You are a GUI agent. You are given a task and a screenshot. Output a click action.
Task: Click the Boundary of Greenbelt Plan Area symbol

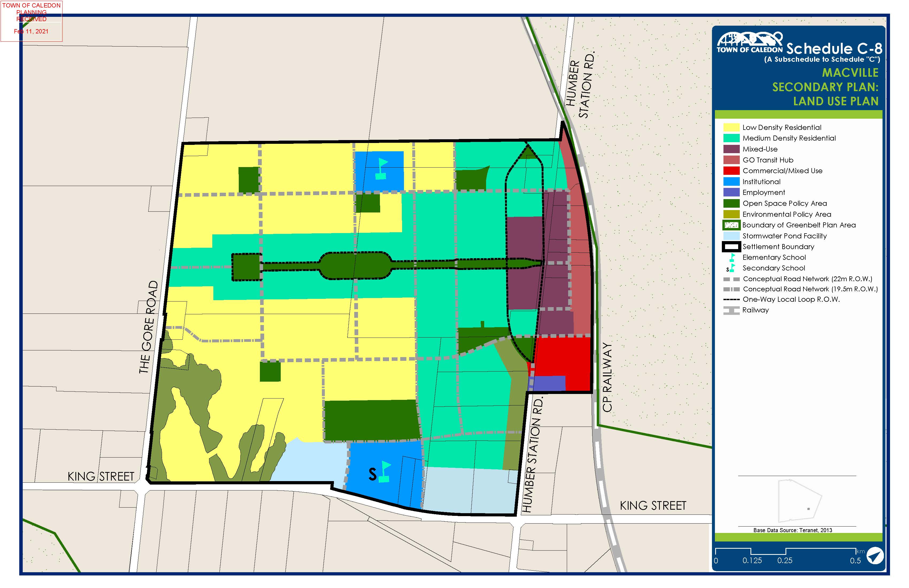pos(731,225)
